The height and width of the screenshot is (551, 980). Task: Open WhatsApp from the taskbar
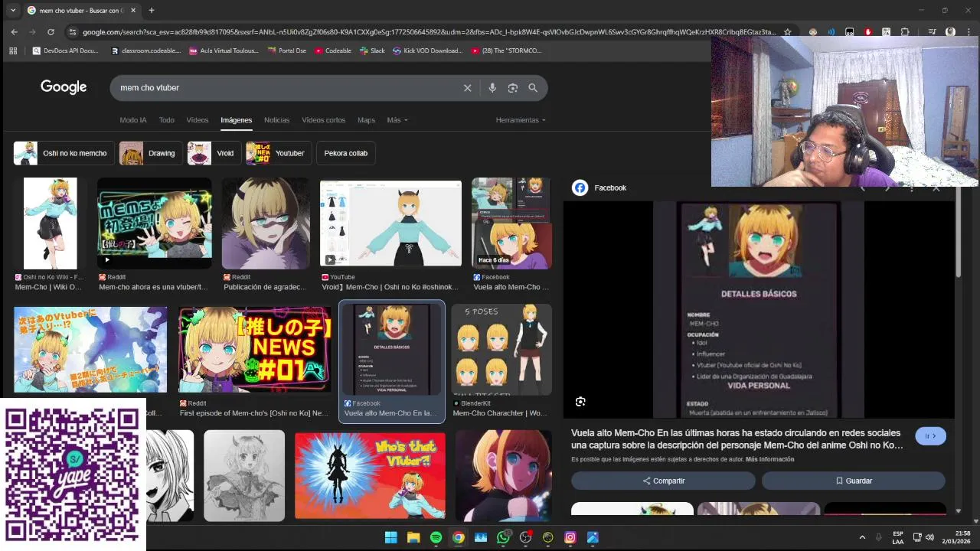tap(503, 537)
